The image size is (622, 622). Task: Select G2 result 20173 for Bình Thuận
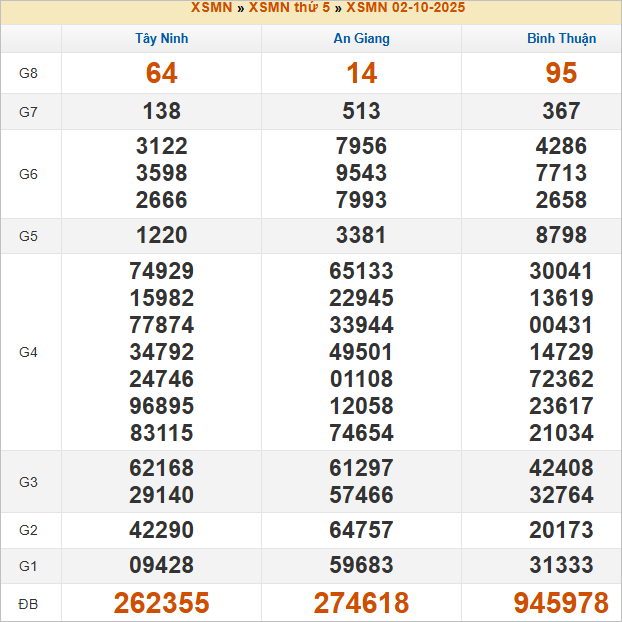(x=561, y=531)
